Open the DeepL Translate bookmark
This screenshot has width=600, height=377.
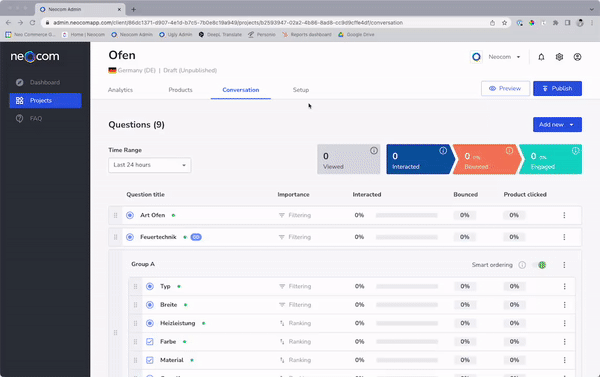pyautogui.click(x=220, y=34)
